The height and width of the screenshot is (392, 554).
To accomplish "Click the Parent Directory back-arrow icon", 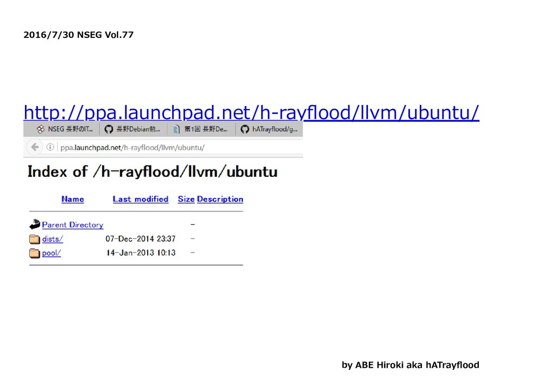I will [35, 224].
